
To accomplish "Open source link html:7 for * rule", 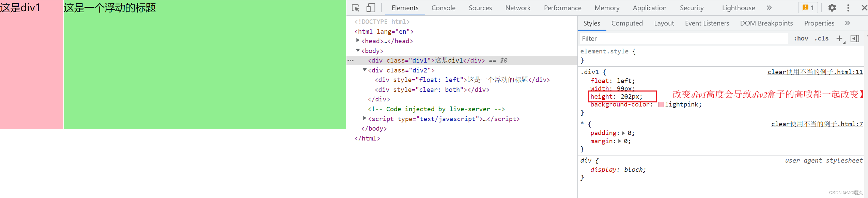I will [817, 124].
